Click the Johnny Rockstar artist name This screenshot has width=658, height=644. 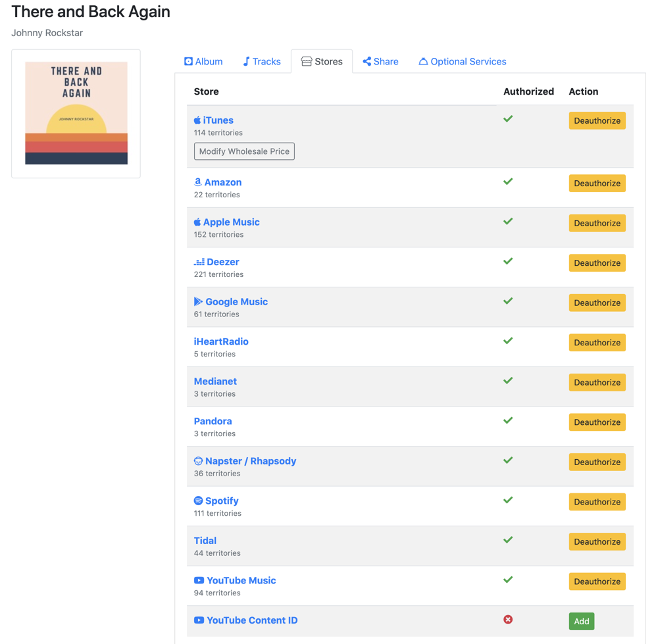(47, 33)
